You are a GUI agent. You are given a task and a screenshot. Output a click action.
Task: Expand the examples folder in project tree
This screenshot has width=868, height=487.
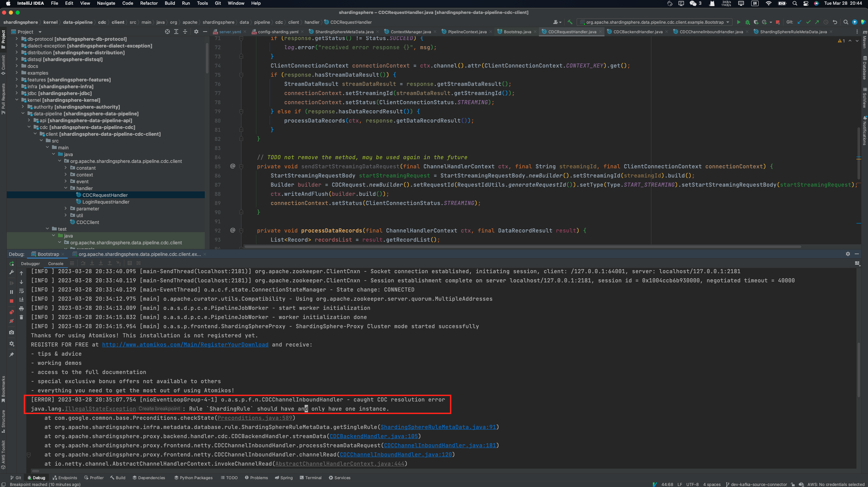click(17, 73)
